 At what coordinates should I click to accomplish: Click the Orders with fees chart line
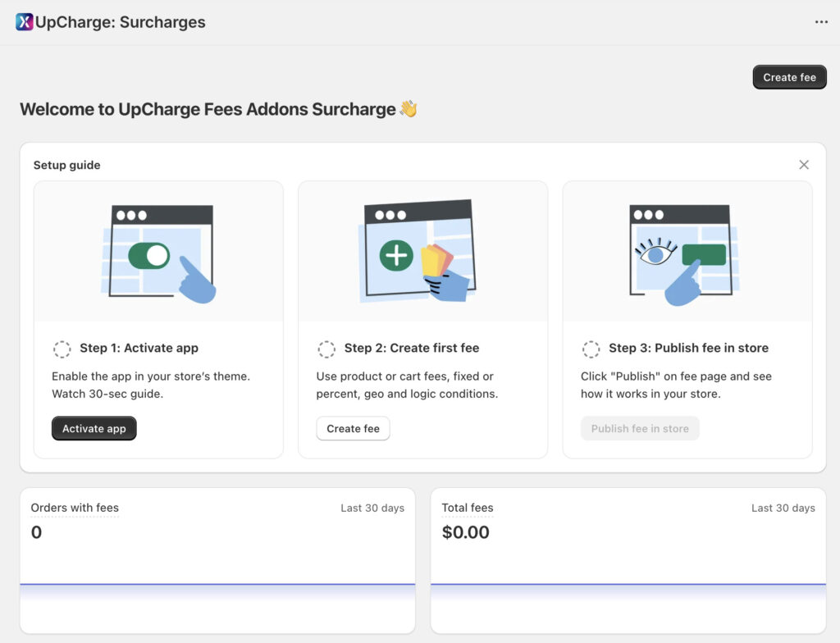[x=217, y=584]
